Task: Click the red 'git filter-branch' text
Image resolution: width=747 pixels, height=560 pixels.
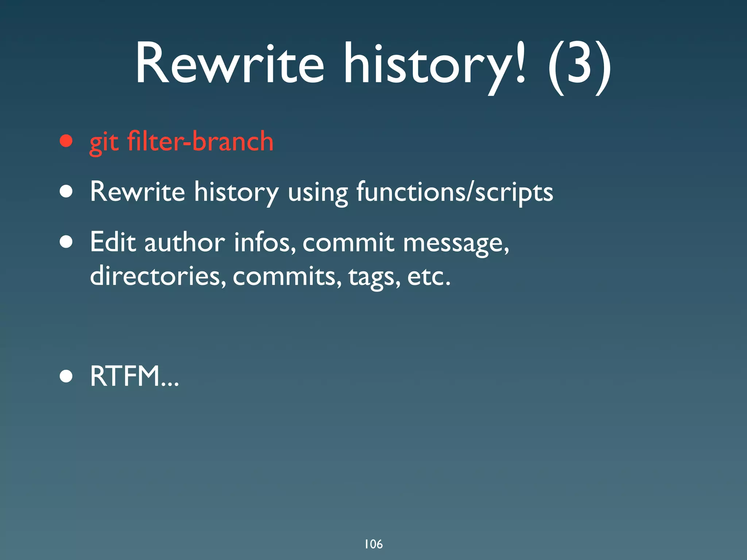Action: [181, 142]
